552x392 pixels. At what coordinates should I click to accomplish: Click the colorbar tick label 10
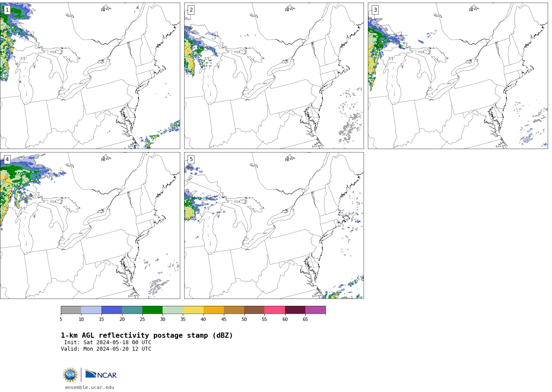(x=81, y=319)
